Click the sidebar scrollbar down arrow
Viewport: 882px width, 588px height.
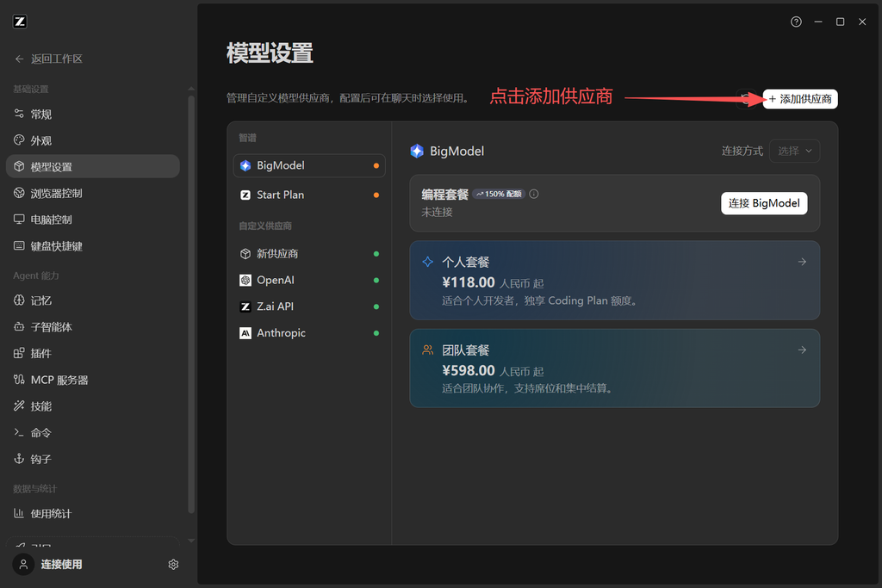(191, 541)
